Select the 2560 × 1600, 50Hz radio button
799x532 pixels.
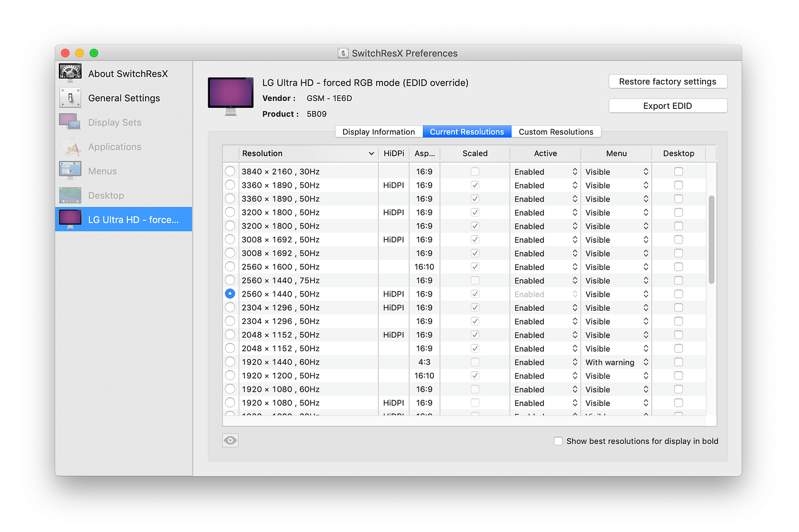coord(230,266)
